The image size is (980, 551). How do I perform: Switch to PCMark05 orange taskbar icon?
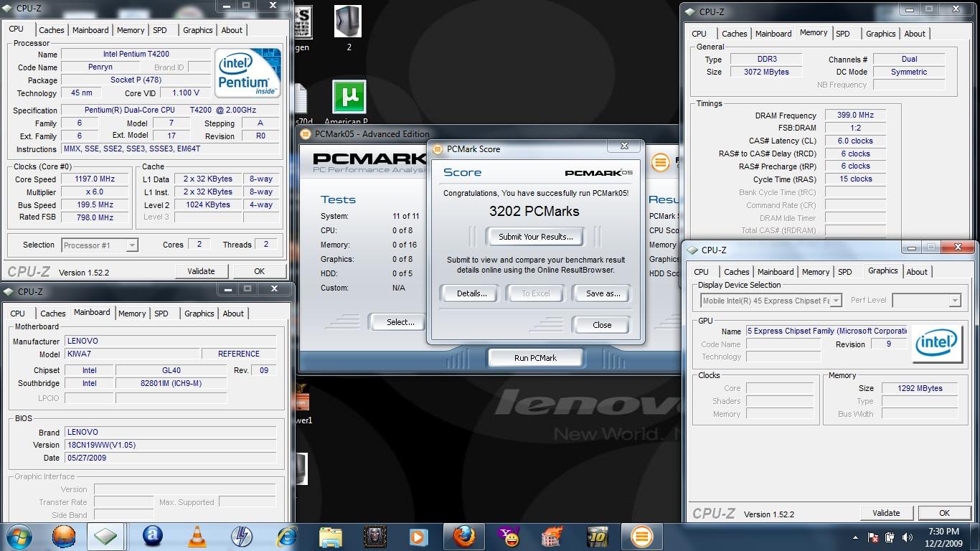click(641, 536)
